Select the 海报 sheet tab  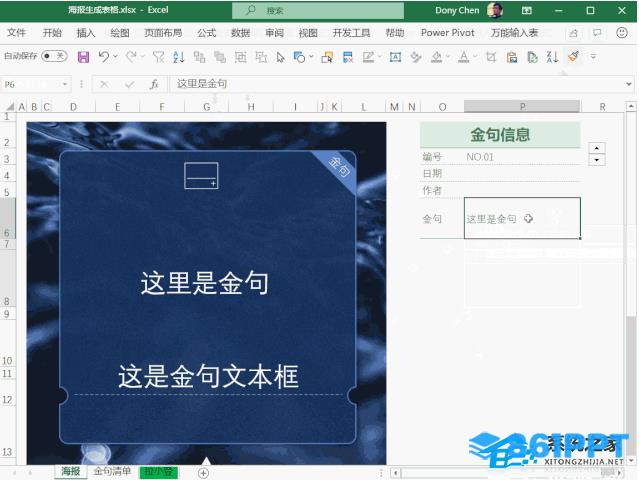71,471
